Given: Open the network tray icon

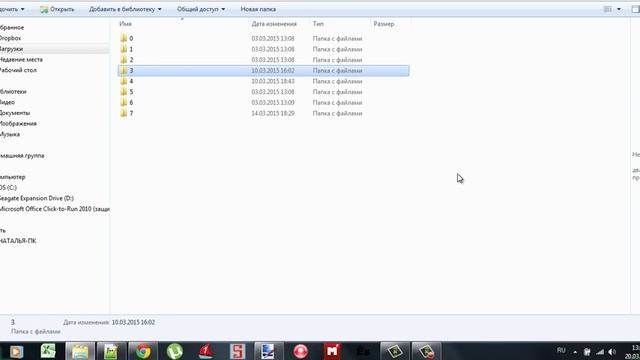Looking at the screenshot, I should 600,352.
